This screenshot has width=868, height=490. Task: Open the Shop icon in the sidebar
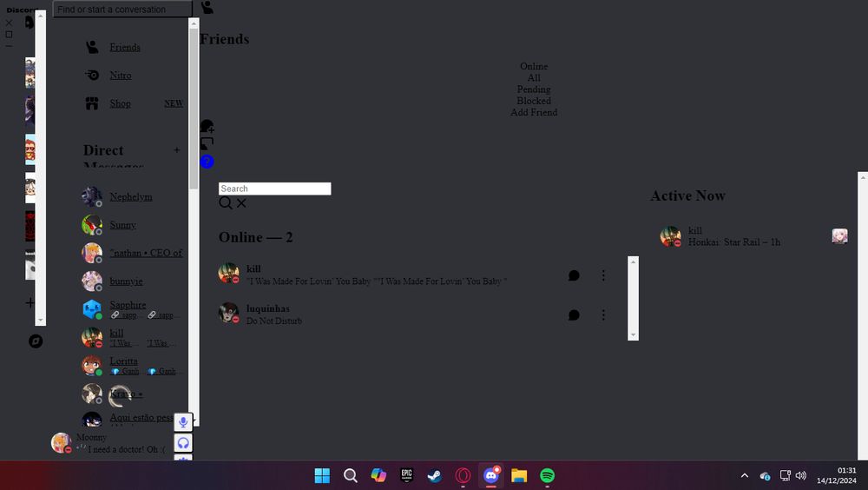click(x=92, y=103)
